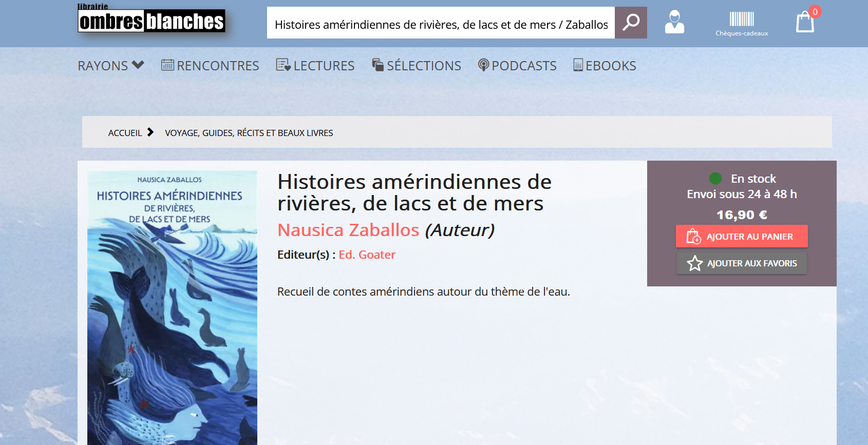Open the Lectures menu item
This screenshot has height=445, width=868.
[315, 66]
